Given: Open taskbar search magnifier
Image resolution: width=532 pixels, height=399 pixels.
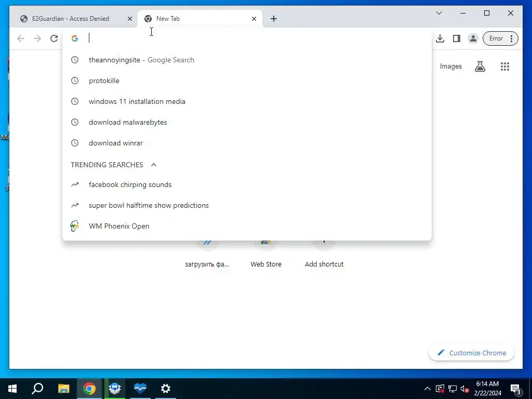Looking at the screenshot, I should [37, 389].
